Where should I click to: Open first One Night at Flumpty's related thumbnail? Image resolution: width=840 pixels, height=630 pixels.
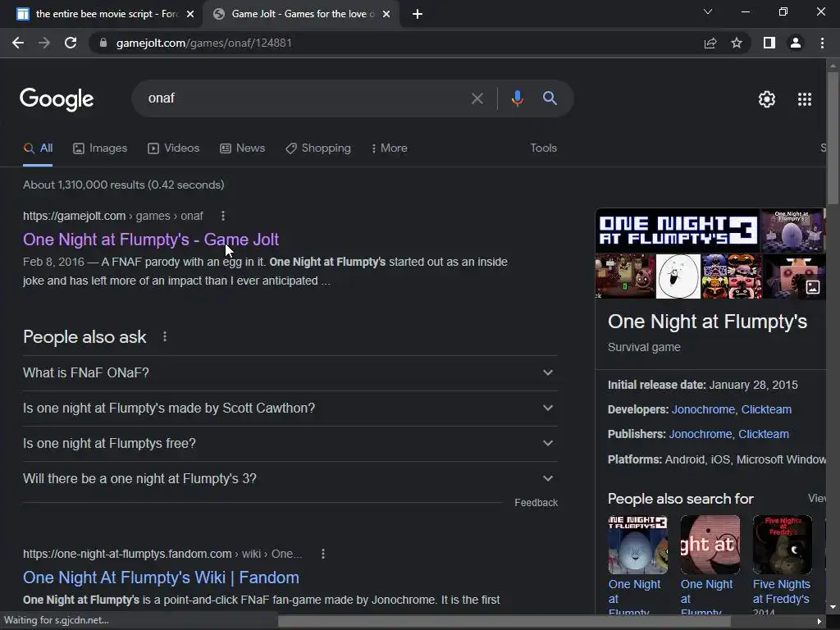[x=637, y=545]
